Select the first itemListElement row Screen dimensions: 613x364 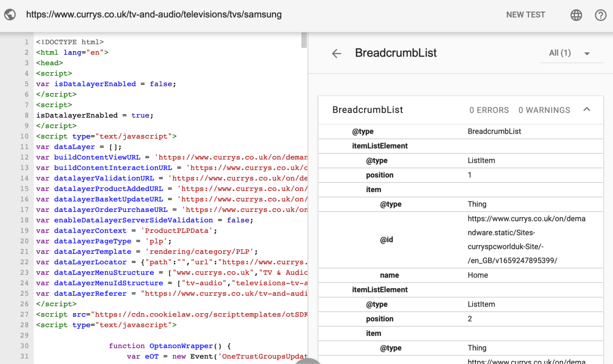[379, 146]
